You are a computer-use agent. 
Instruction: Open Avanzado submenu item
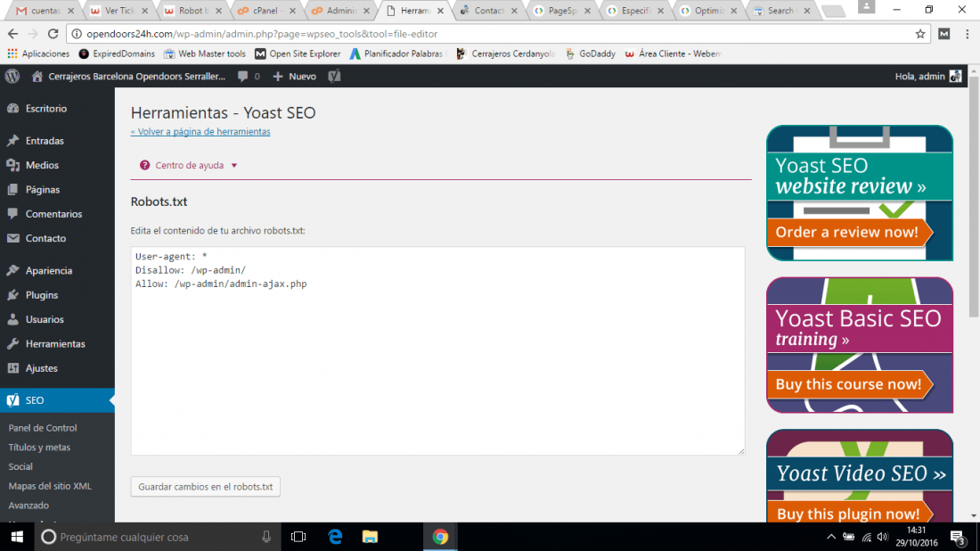[29, 506]
